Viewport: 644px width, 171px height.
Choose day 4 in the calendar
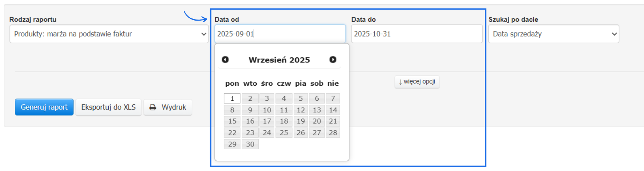[x=284, y=99]
